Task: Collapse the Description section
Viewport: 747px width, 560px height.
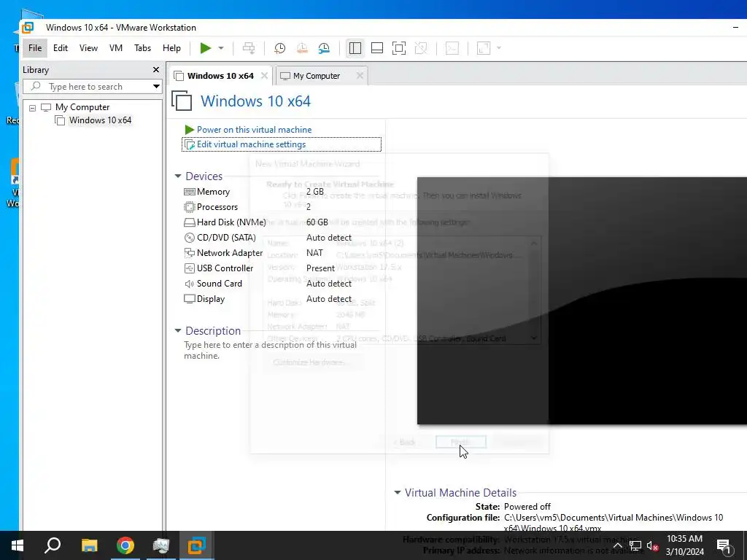Action: 178,330
